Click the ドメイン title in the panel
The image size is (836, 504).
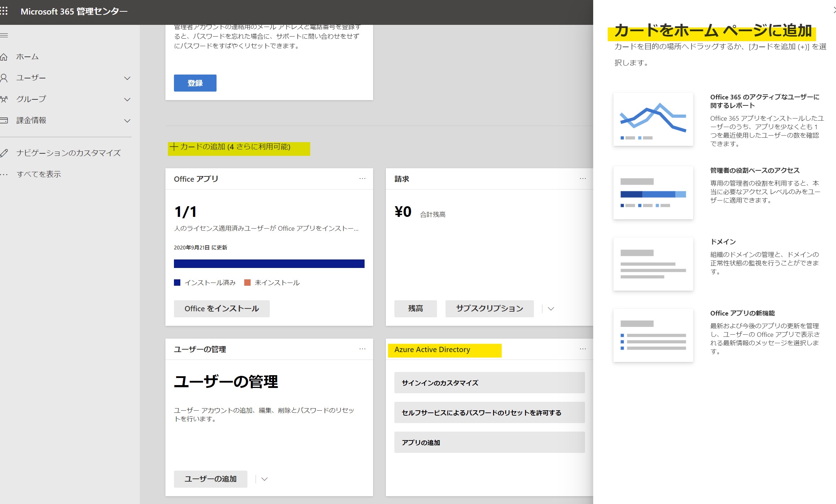point(723,242)
